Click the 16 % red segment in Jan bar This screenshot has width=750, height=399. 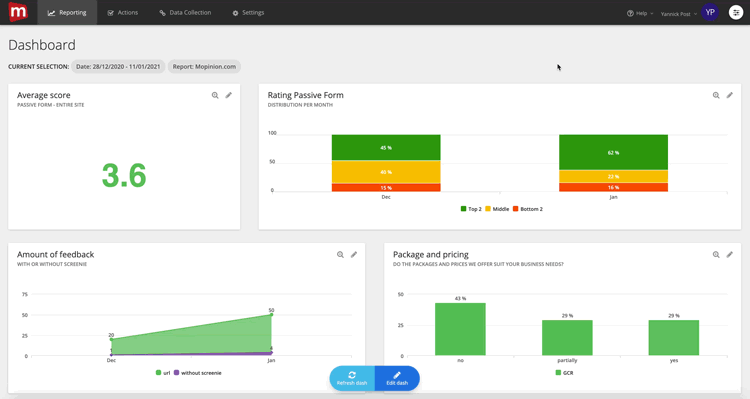[x=613, y=187]
